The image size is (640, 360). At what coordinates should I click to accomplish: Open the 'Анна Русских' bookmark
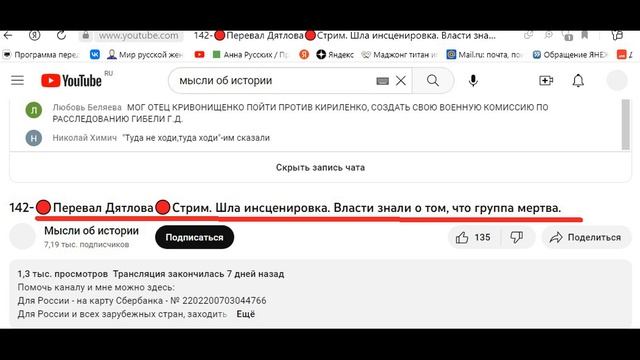pyautogui.click(x=251, y=54)
